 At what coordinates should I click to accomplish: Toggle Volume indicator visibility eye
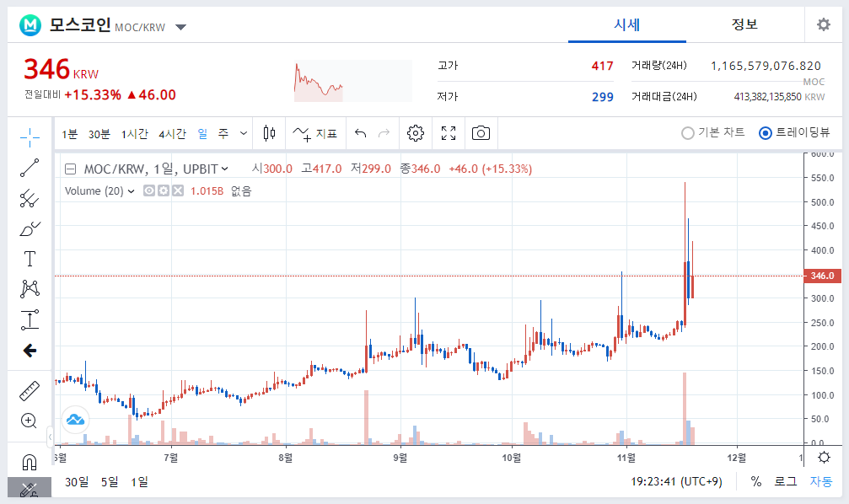[149, 190]
